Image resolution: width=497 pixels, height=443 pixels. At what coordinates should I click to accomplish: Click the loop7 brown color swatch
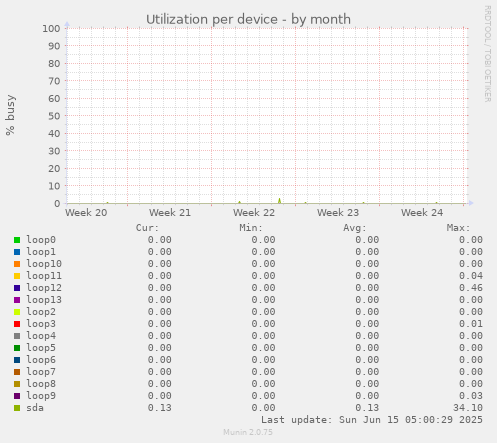pyautogui.click(x=17, y=372)
